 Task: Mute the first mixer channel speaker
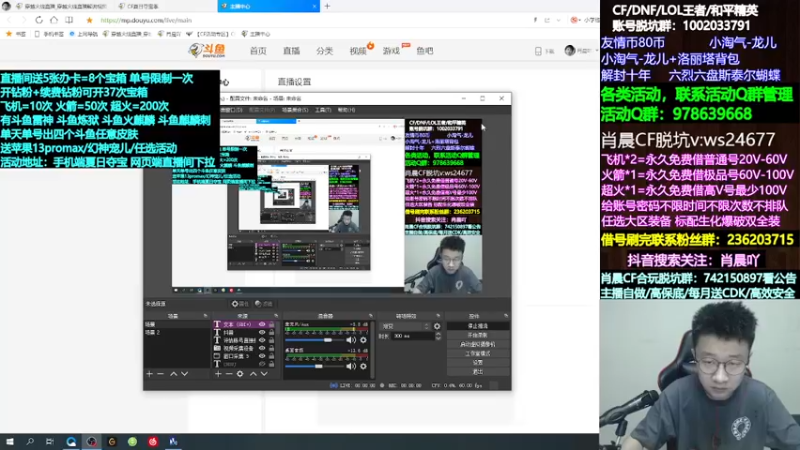coord(351,340)
